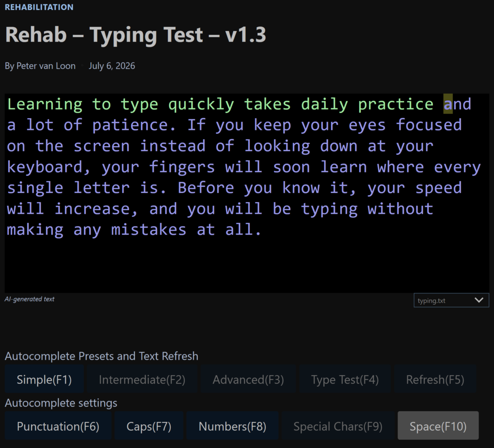The width and height of the screenshot is (494, 448).
Task: Open the typing.txt file dropdown
Action: [x=451, y=300]
